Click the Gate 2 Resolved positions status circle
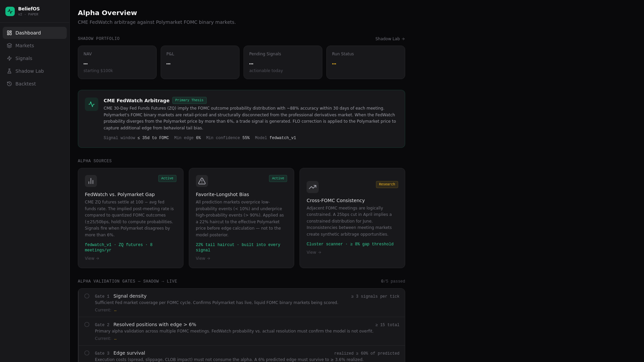Screen dimensions: 644x362 click(87, 324)
